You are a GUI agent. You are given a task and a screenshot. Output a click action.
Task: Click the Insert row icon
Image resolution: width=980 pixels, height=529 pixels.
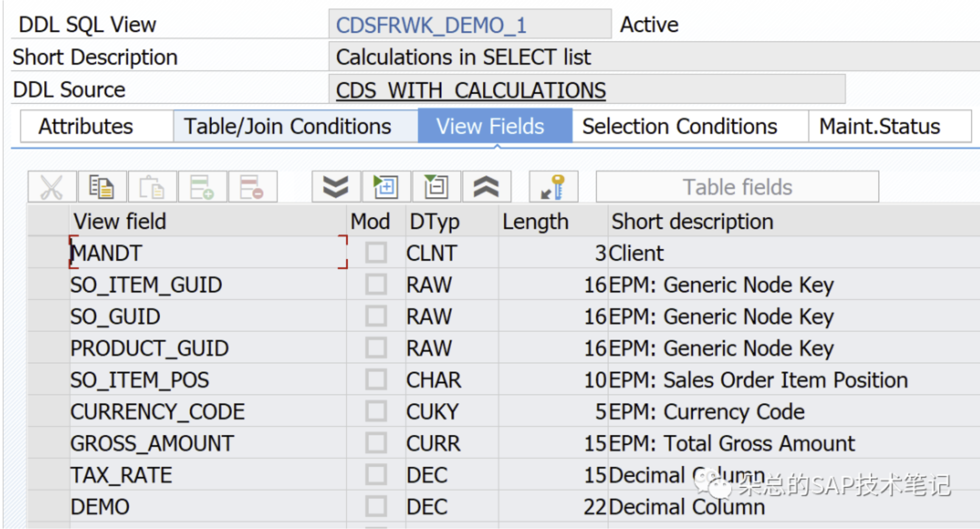[202, 187]
